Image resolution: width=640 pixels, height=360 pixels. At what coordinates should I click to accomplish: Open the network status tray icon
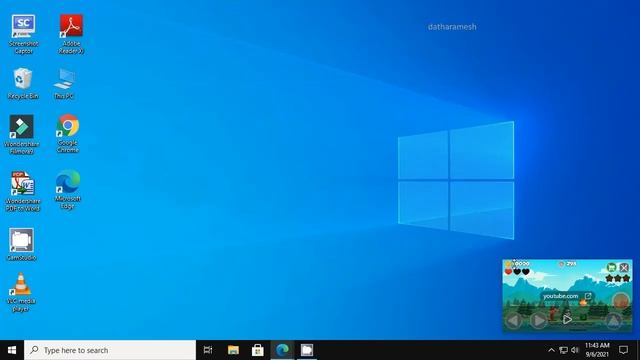[x=563, y=350]
